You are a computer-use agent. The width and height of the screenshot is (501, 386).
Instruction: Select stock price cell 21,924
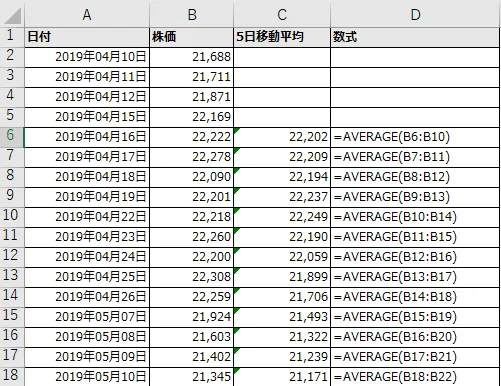pos(192,317)
